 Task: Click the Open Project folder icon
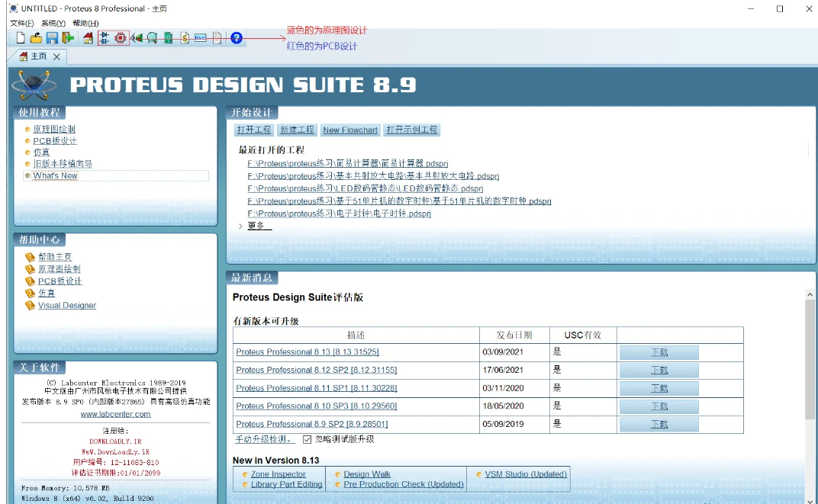(x=36, y=37)
